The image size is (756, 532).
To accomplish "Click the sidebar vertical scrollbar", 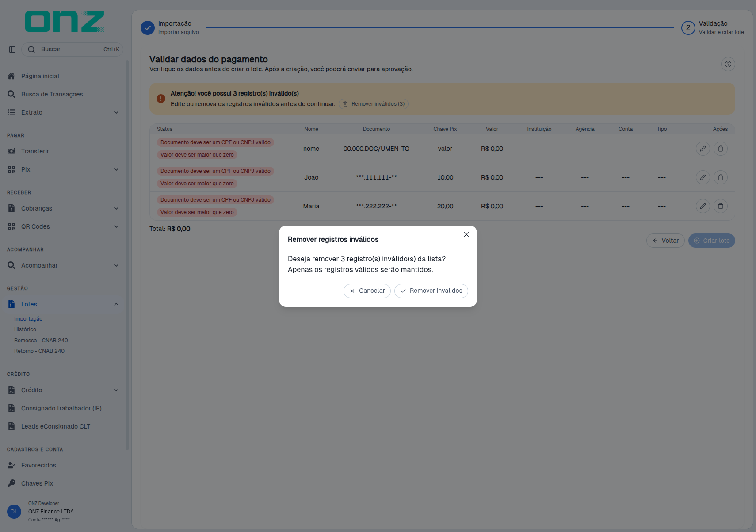I will tap(127, 255).
